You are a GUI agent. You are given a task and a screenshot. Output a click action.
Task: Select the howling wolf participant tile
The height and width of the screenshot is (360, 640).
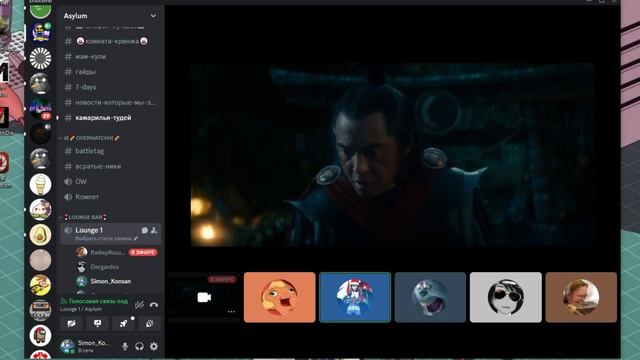430,298
